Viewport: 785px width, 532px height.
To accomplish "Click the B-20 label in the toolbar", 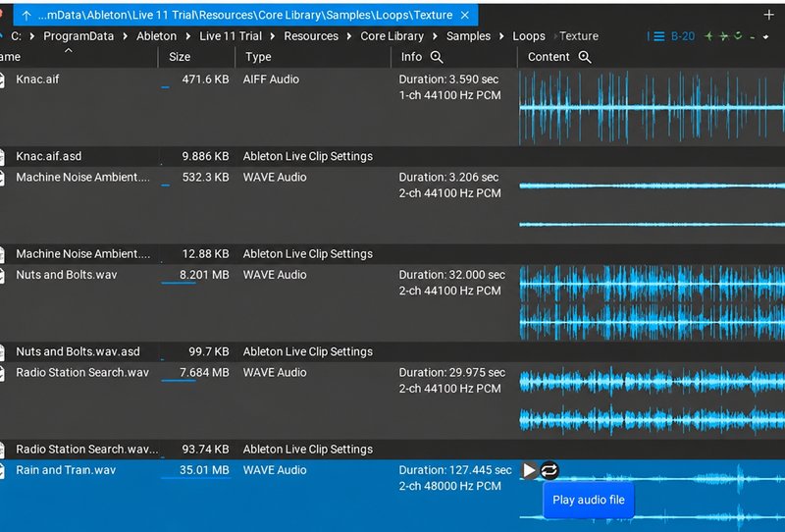I will pyautogui.click(x=683, y=36).
